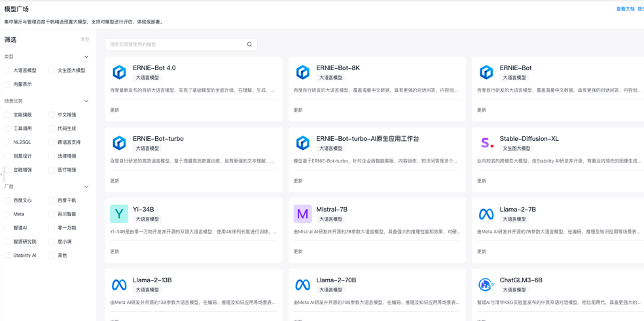The height and width of the screenshot is (321, 644).
Task: Click the 大语言模型 tag on Yi-34B
Action: click(x=147, y=219)
